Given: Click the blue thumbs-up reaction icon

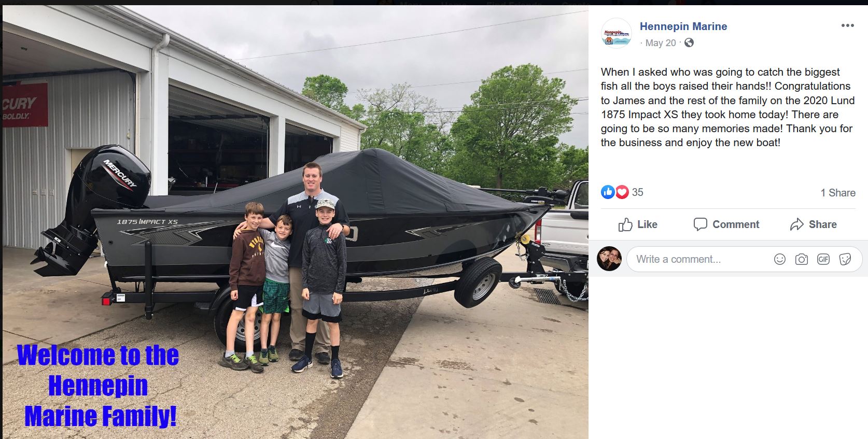Looking at the screenshot, I should (x=607, y=192).
